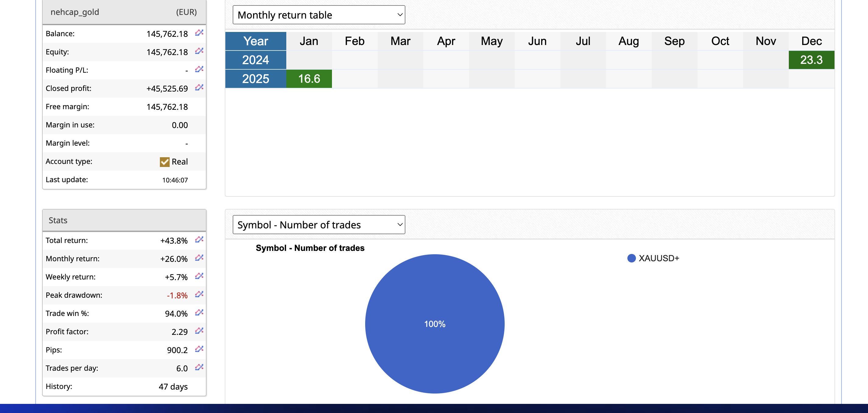Click the XAUUSD+ legend color dot
Screen dimensions: 868x413
click(x=631, y=258)
